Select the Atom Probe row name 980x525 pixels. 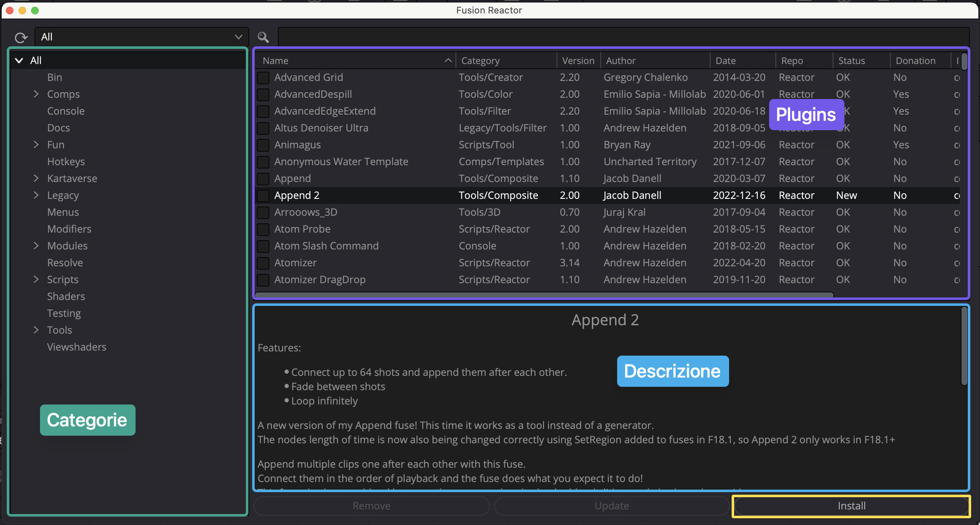tap(302, 229)
